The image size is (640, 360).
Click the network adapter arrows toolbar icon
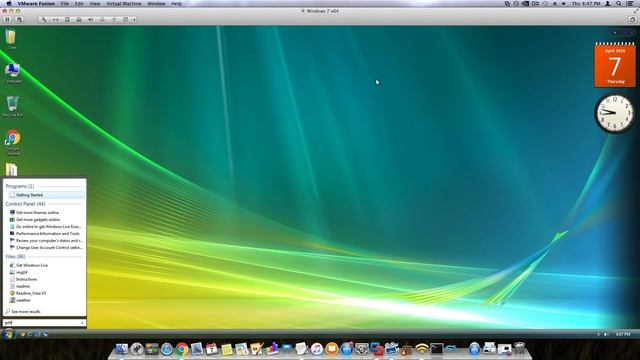[55, 20]
